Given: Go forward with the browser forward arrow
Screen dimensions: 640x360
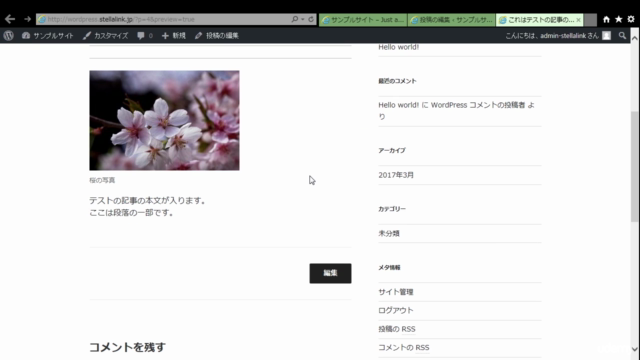Looking at the screenshot, I should click(27, 19).
